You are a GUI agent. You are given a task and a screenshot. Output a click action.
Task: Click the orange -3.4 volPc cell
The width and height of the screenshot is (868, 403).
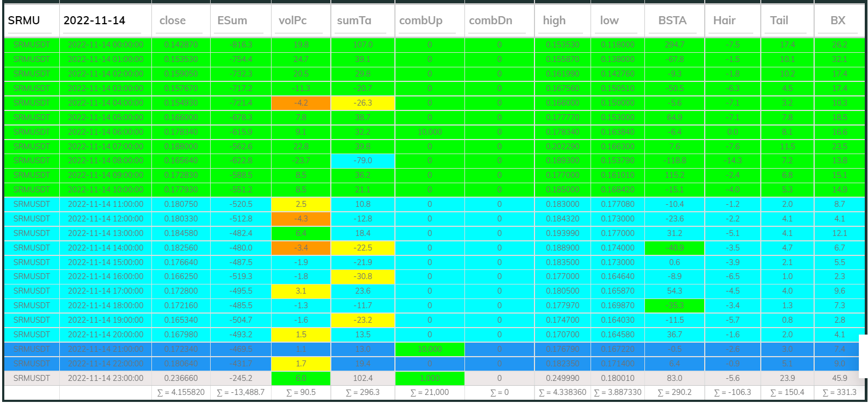tap(301, 248)
